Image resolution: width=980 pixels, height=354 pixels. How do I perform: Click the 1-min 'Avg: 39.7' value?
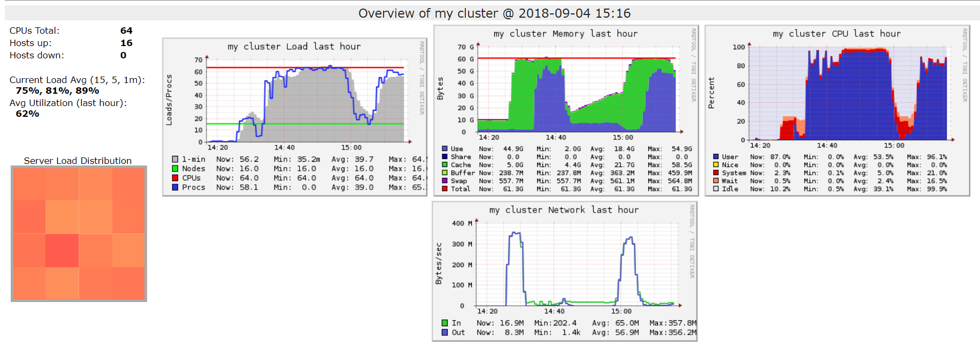pyautogui.click(x=353, y=159)
